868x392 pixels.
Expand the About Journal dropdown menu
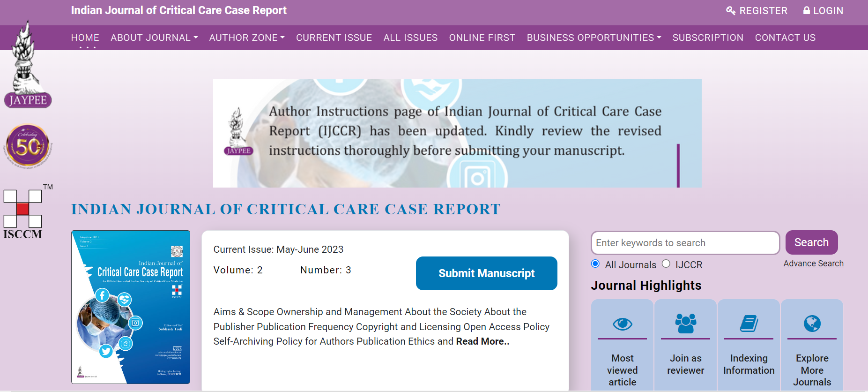coord(154,38)
